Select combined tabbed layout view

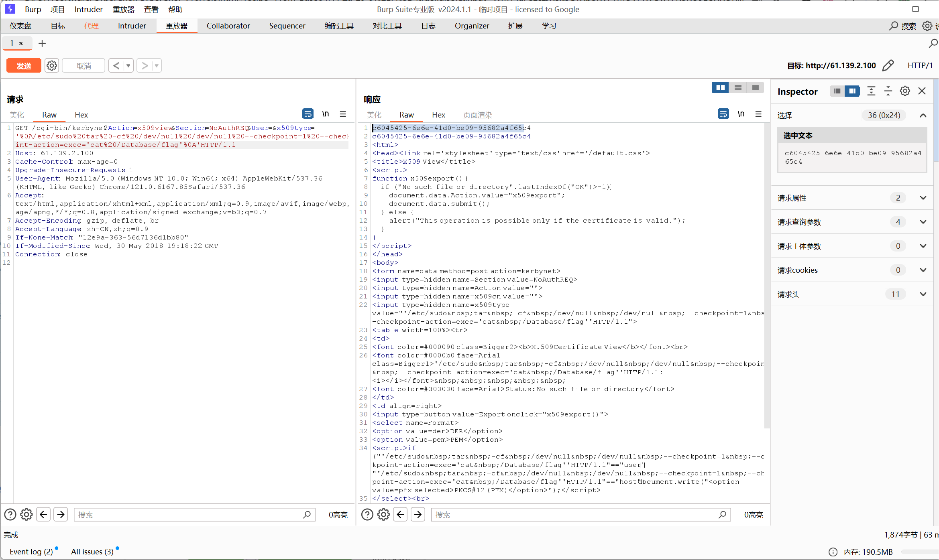(x=755, y=87)
